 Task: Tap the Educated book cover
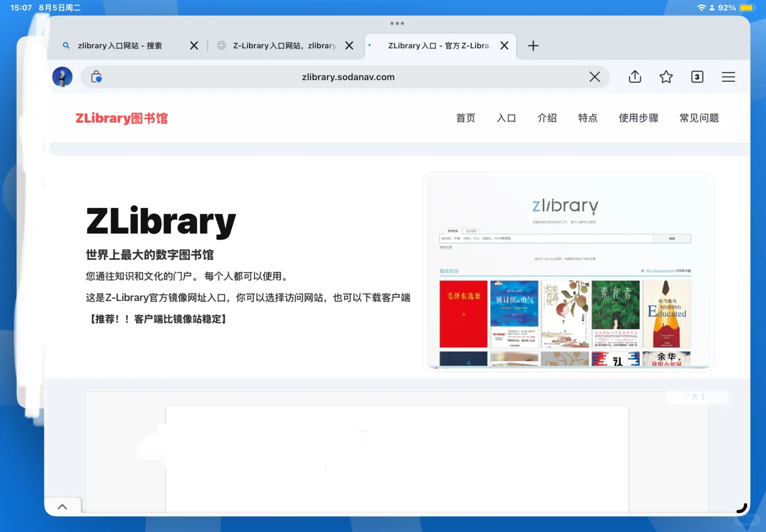[666, 314]
